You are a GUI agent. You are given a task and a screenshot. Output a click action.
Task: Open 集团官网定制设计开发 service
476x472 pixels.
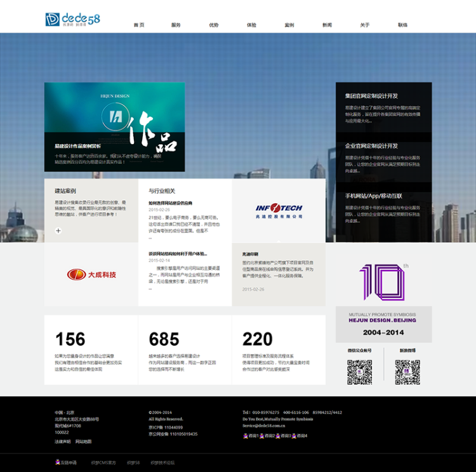[x=371, y=96]
